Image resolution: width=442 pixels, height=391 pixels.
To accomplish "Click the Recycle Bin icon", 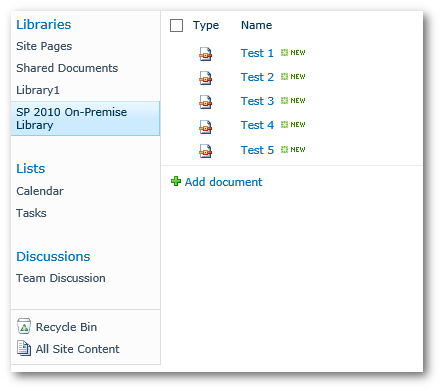I will [x=24, y=326].
